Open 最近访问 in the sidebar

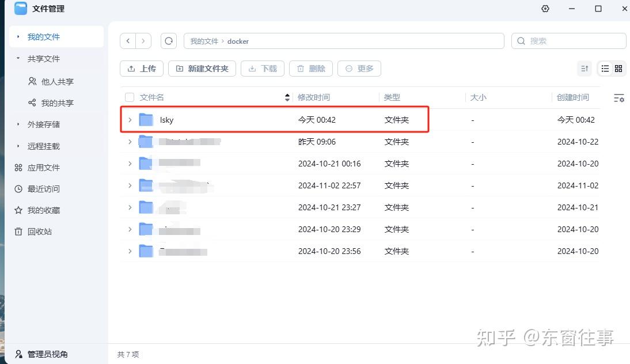(43, 189)
